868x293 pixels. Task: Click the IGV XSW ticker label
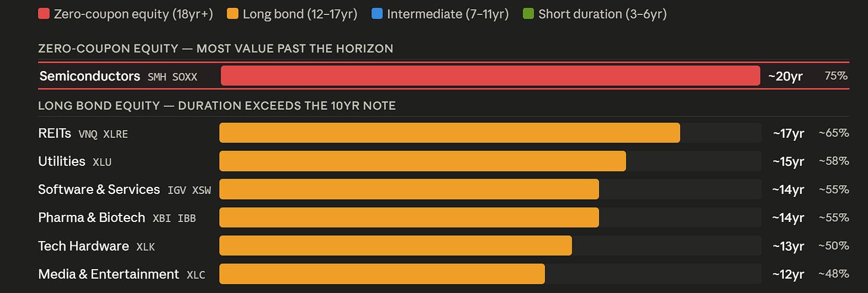tap(190, 190)
